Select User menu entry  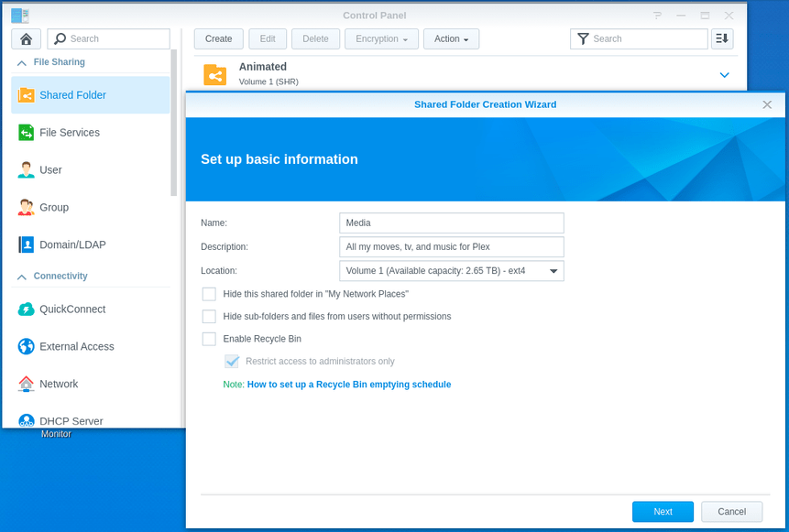[x=91, y=170]
